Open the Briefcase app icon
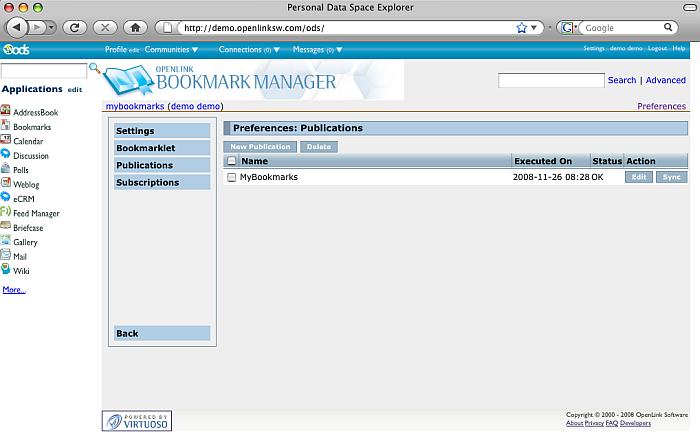The width and height of the screenshot is (700, 445). 6,227
